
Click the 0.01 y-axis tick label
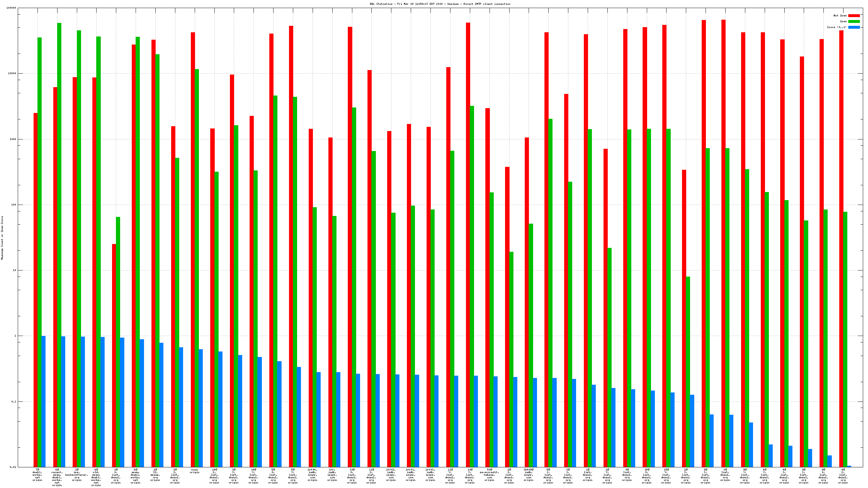13,467
